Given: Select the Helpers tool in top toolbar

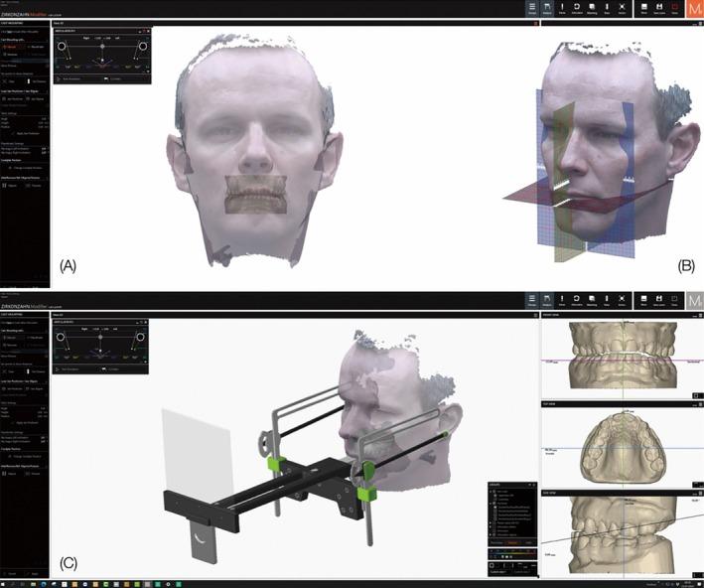Looking at the screenshot, I should point(547,9).
